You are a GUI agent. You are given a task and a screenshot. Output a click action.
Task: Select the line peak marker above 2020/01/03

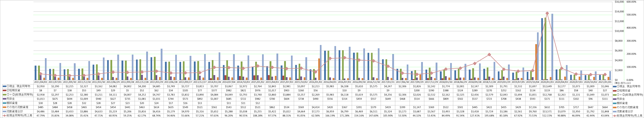pos(547,13)
